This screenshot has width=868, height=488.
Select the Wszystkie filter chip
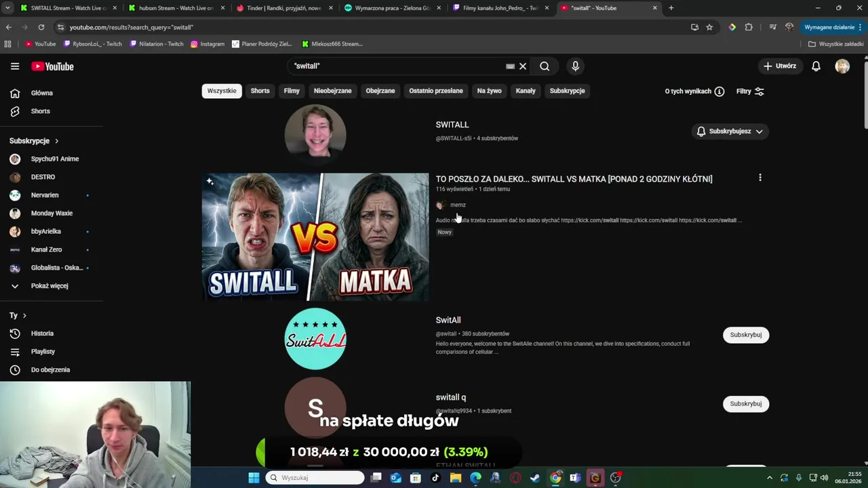222,91
